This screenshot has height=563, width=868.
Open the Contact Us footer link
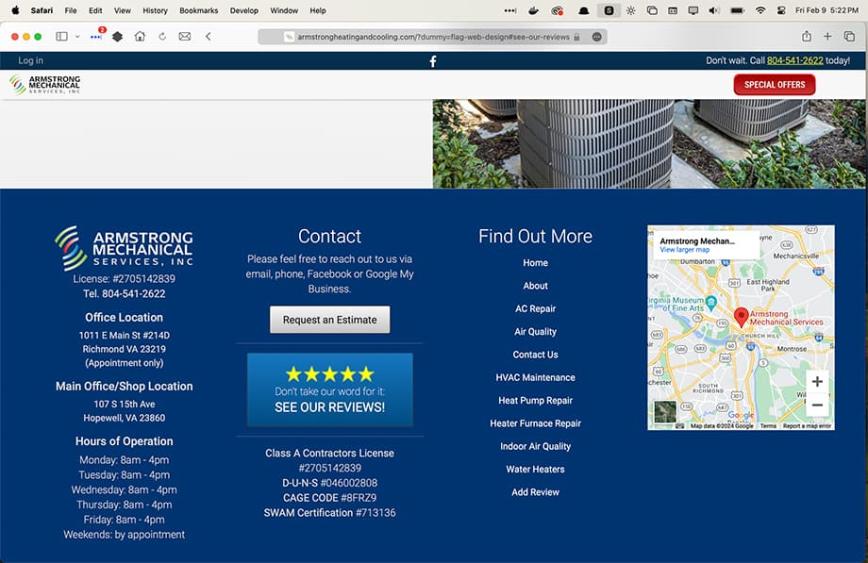(535, 354)
